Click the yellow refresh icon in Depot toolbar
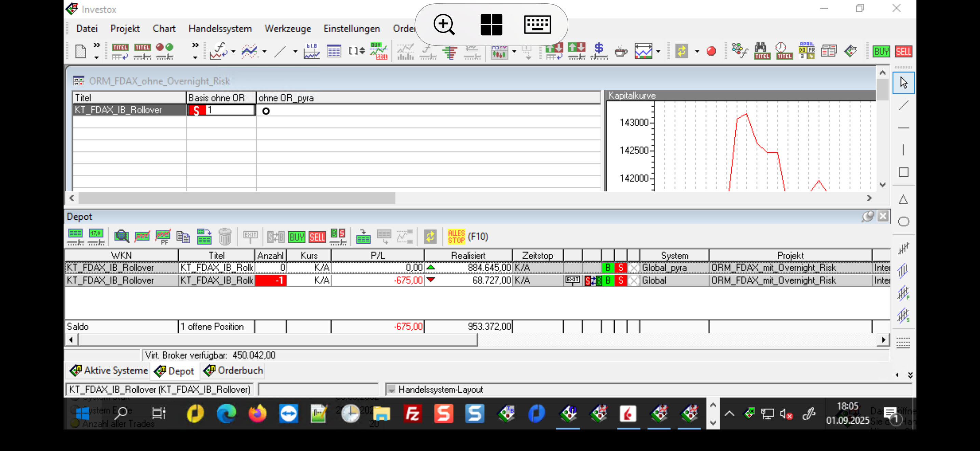The height and width of the screenshot is (451, 980). [x=430, y=236]
